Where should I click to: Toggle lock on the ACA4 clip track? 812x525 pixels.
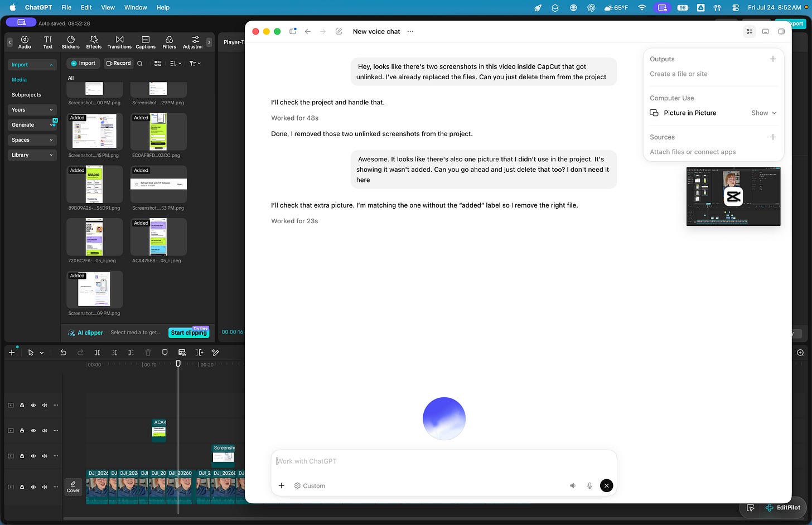[x=22, y=431]
